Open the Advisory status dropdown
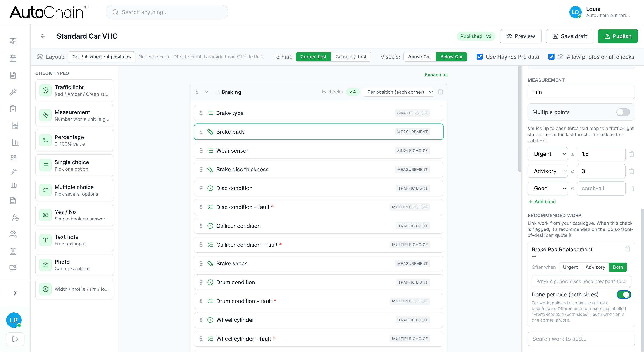Image resolution: width=644 pixels, height=352 pixels. coord(548,171)
